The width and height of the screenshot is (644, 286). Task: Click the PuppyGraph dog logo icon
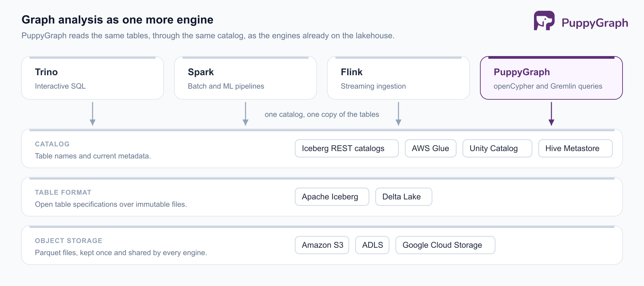point(544,21)
